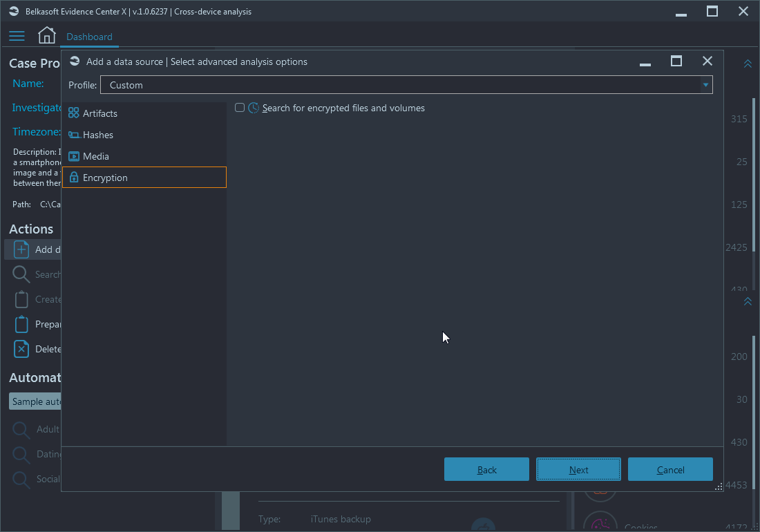
Task: Click the Delete case icon
Action: 21,349
